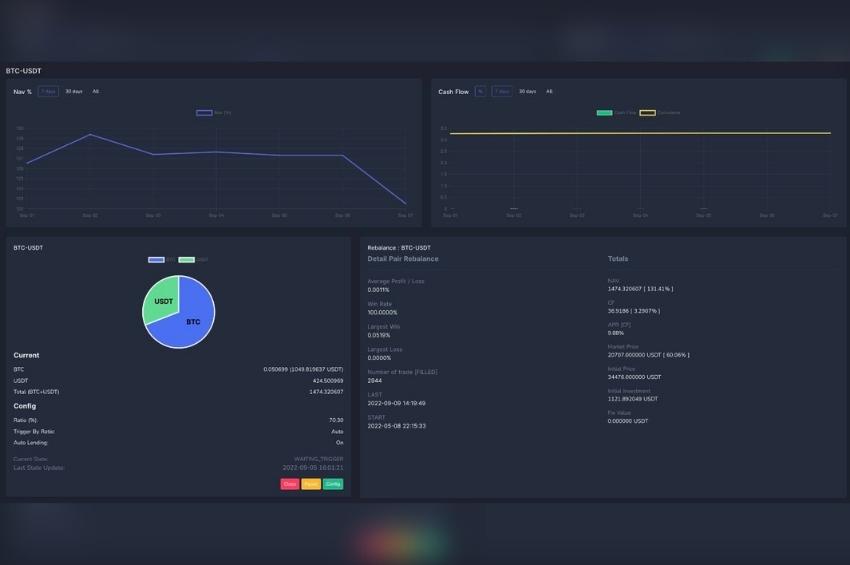Click the BTC-USDT page heading

coord(23,71)
